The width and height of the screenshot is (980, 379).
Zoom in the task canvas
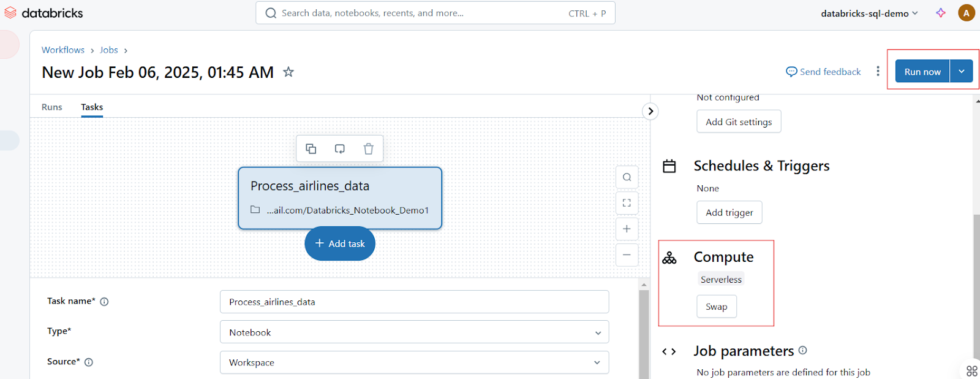pos(627,229)
